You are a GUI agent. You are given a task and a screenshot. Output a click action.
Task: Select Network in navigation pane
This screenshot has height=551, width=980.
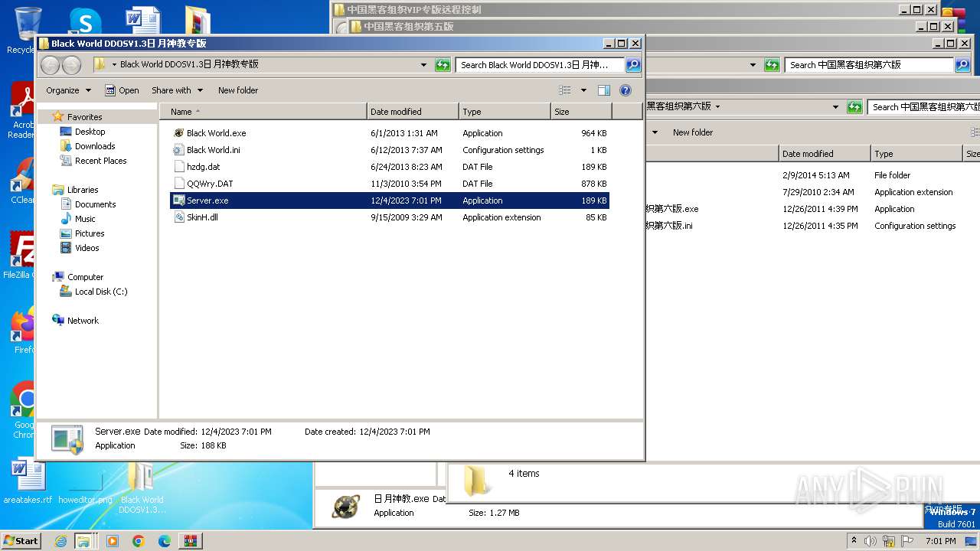click(83, 321)
